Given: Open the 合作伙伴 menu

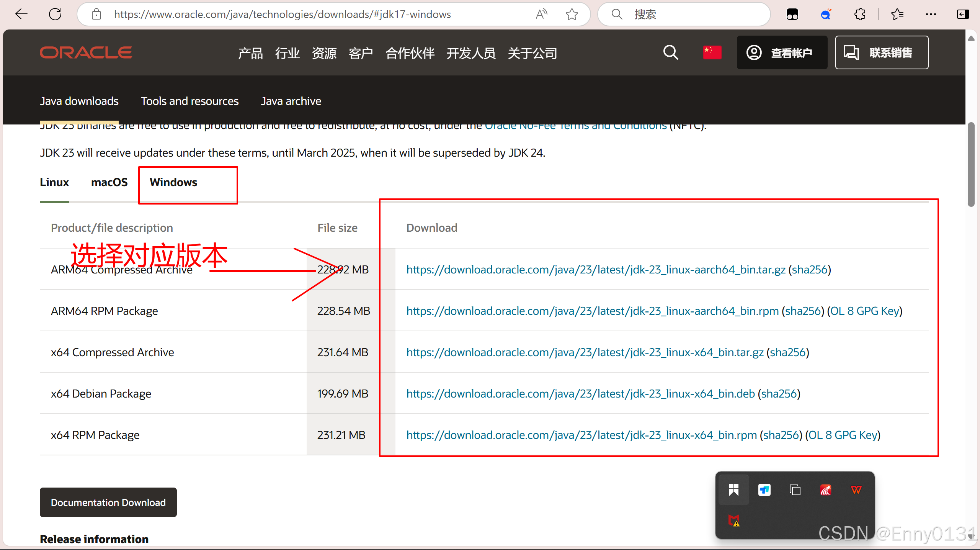Looking at the screenshot, I should point(410,53).
